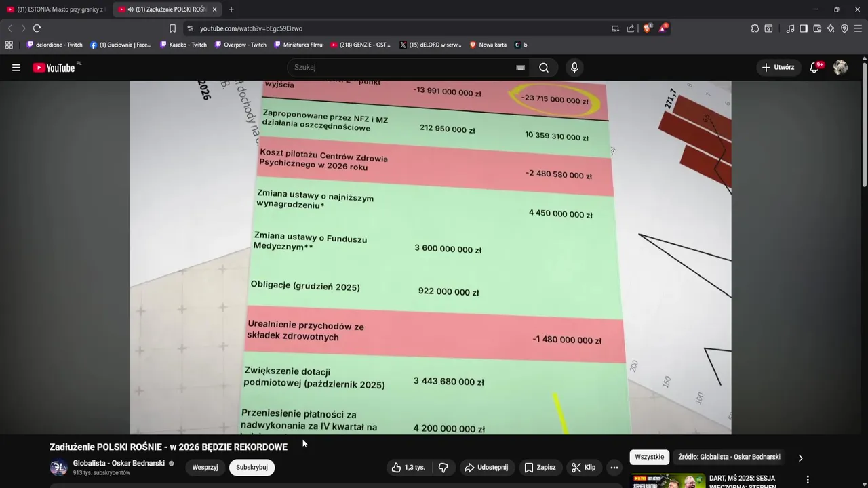Open options for the DART video suggestion

807,480
